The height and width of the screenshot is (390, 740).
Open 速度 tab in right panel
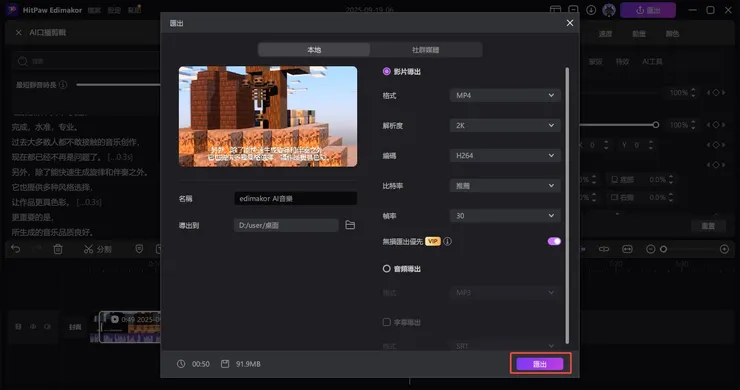tap(605, 34)
